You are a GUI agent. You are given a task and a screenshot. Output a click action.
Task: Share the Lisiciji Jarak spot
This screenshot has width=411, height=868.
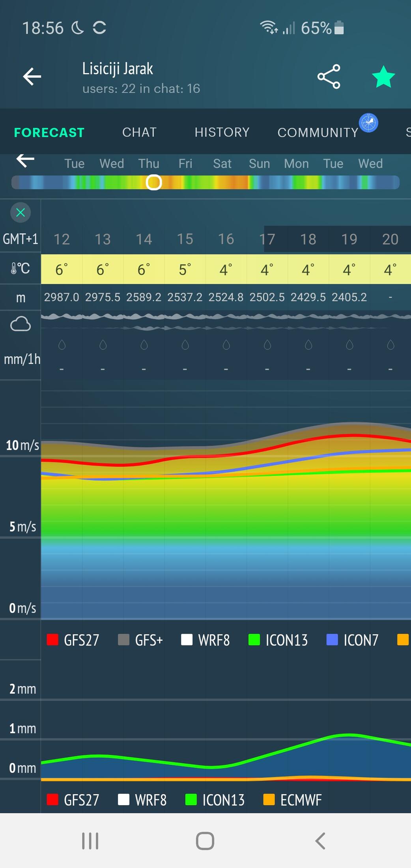click(x=329, y=77)
